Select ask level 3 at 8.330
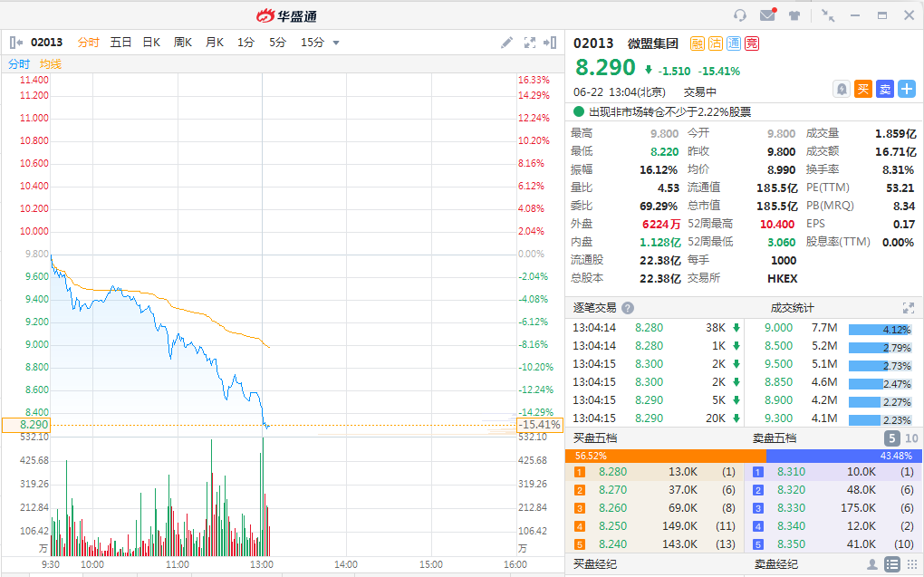Image resolution: width=924 pixels, height=577 pixels. tap(833, 507)
